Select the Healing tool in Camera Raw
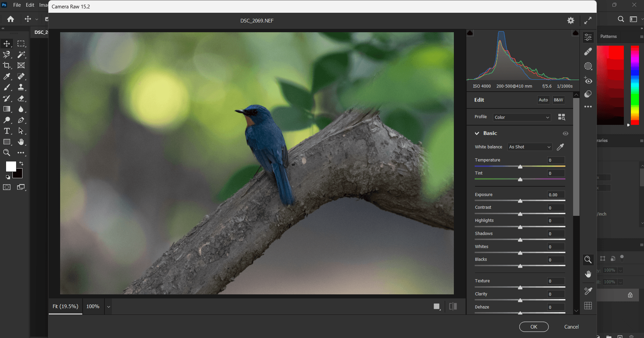644x338 pixels. (588, 51)
